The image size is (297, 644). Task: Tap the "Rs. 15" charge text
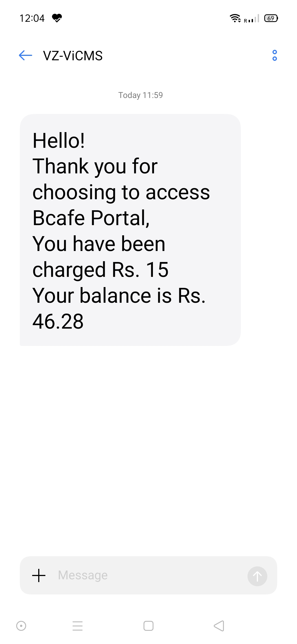tap(140, 270)
